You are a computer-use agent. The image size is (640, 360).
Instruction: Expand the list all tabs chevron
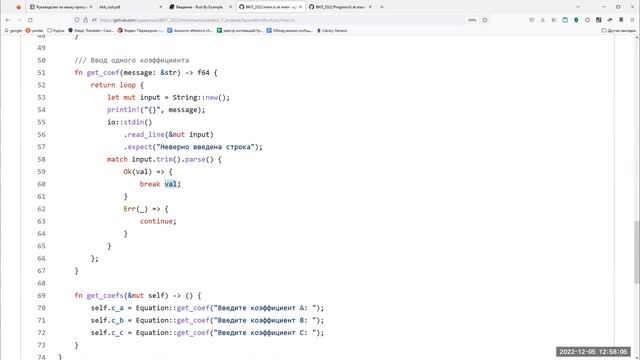(x=578, y=7)
